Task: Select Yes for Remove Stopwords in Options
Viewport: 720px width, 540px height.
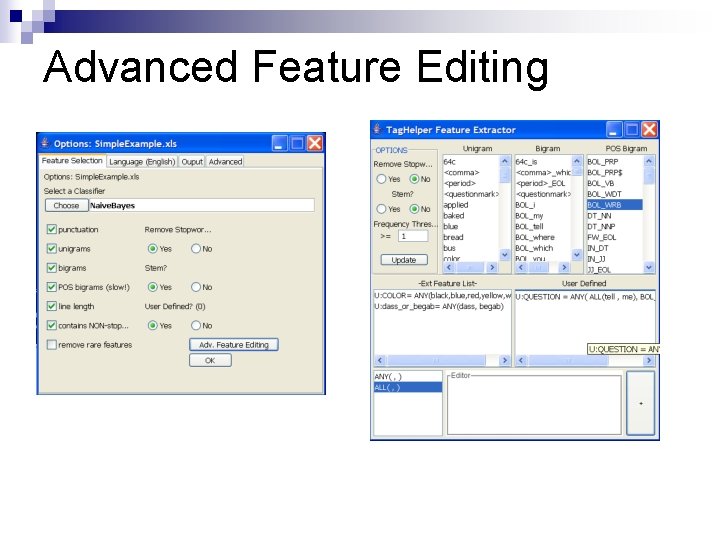Action: pyautogui.click(x=152, y=248)
